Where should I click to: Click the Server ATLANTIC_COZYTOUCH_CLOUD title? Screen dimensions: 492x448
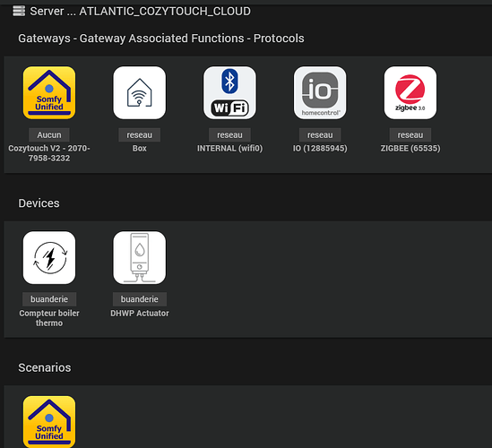[x=141, y=12]
